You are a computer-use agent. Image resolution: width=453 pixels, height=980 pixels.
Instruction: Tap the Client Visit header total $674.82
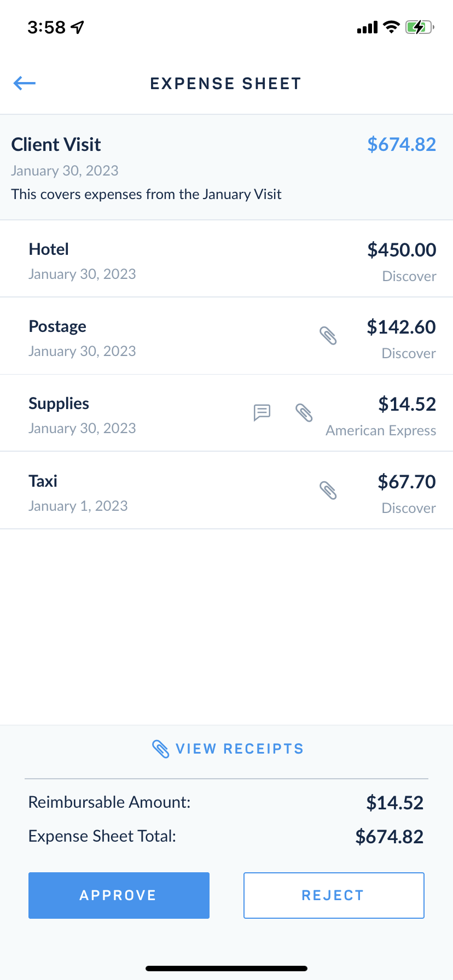402,144
